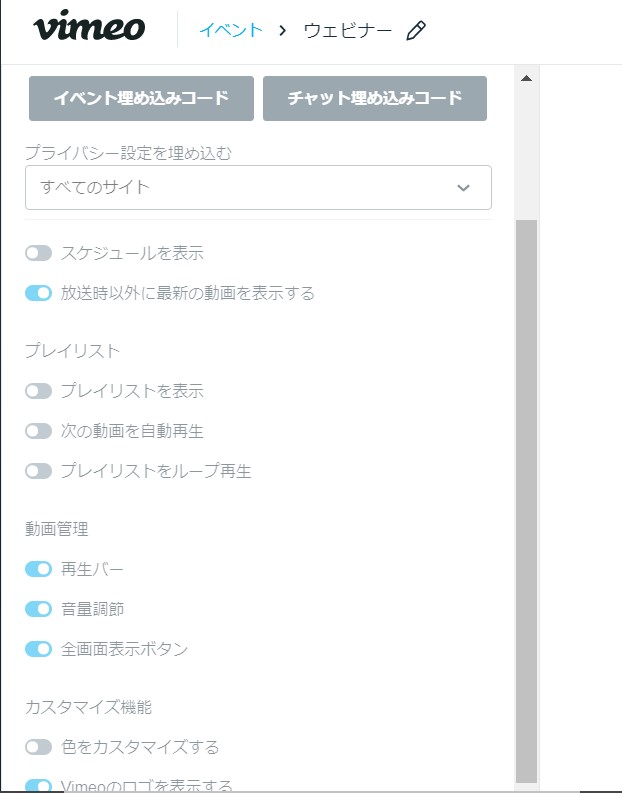Turn off the 再生バー toggle
The image size is (622, 793).
[38, 569]
